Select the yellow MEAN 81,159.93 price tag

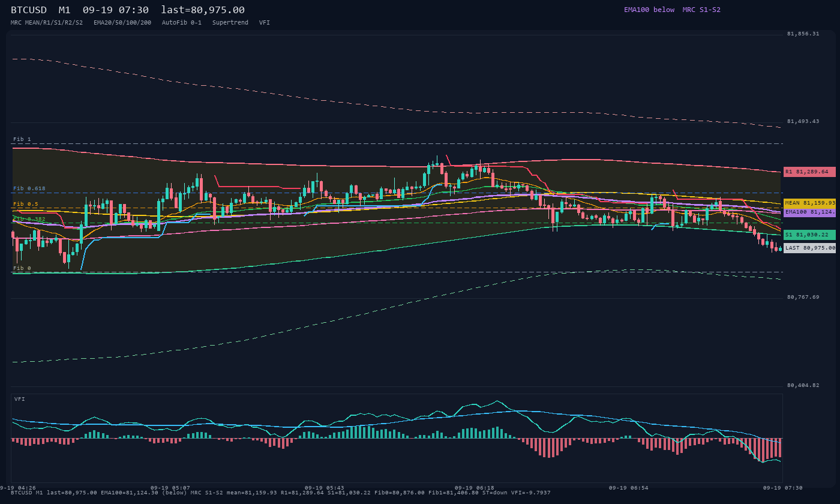[x=809, y=203]
